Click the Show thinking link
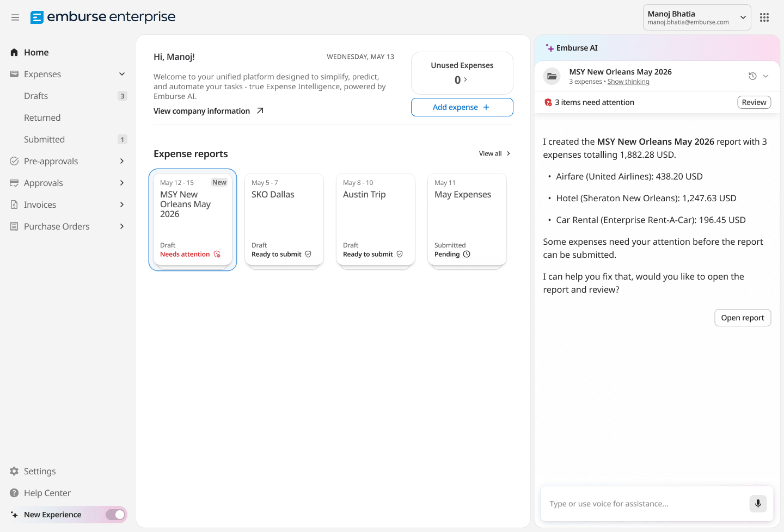 [628, 82]
